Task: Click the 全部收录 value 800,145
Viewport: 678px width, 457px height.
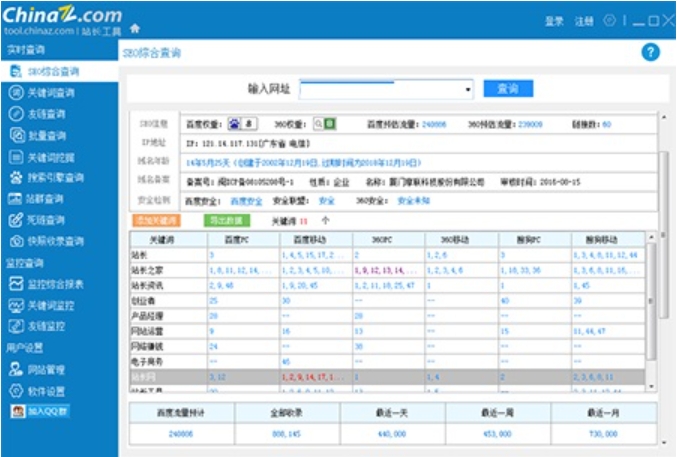Action: [287, 434]
